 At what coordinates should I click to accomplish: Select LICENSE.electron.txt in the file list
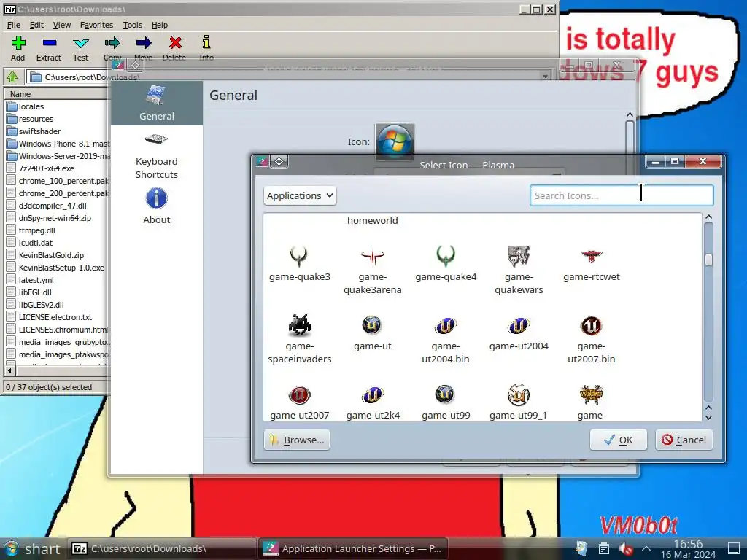55,317
